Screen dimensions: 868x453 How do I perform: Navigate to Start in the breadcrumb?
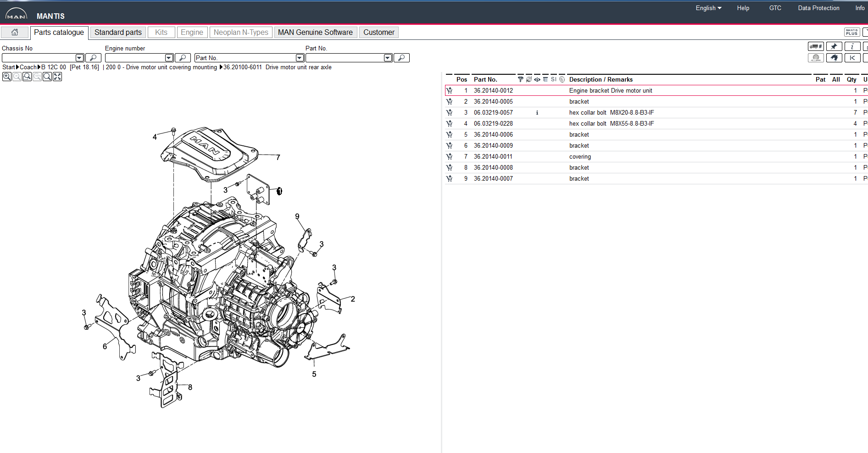click(x=8, y=67)
